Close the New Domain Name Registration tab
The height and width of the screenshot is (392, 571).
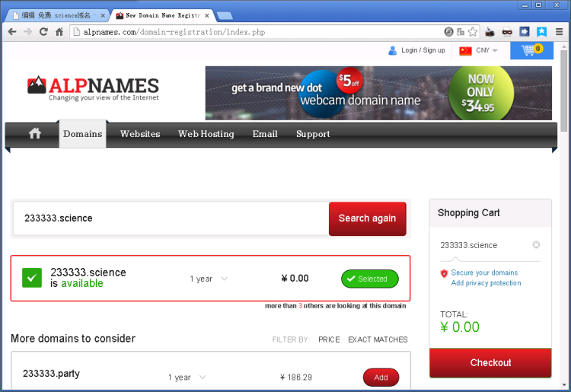(x=207, y=16)
